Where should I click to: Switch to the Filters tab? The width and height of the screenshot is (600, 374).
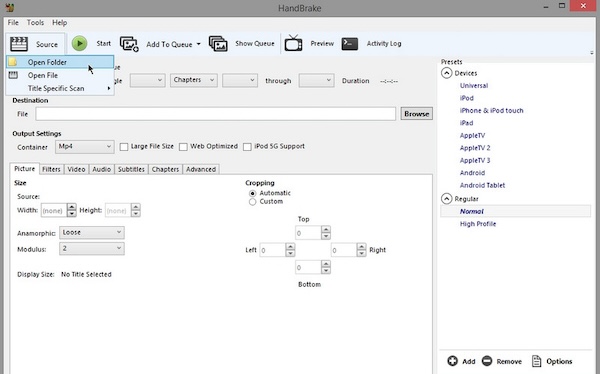click(x=51, y=169)
